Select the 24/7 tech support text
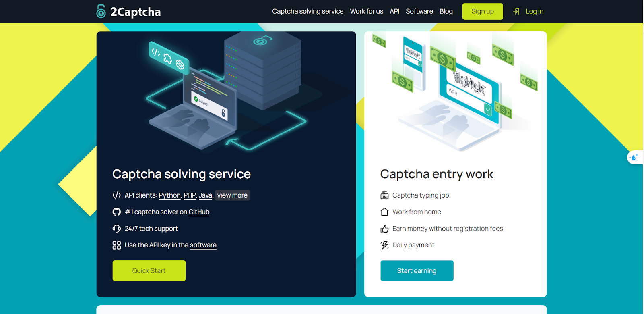The height and width of the screenshot is (314, 644). [x=151, y=229]
